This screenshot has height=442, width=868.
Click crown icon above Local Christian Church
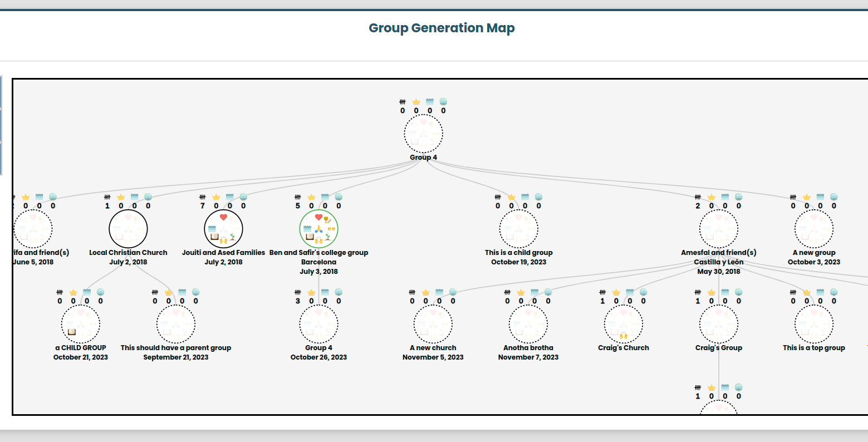coord(121,197)
